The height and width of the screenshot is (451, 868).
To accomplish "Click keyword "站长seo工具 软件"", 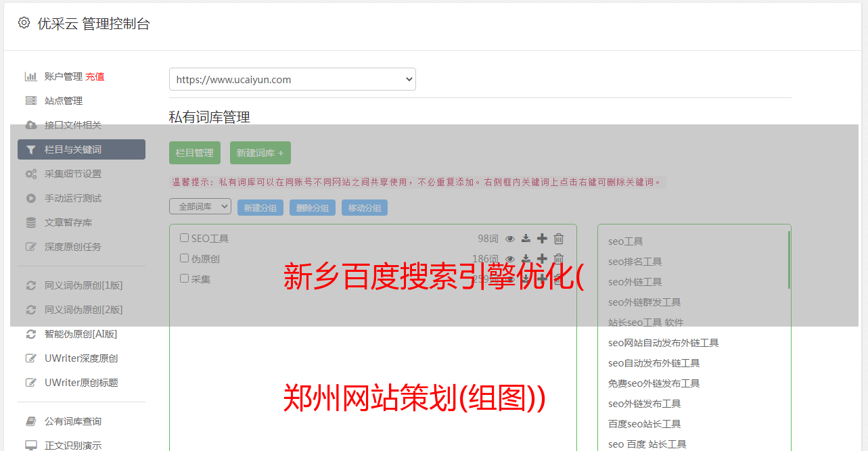I will 646,323.
